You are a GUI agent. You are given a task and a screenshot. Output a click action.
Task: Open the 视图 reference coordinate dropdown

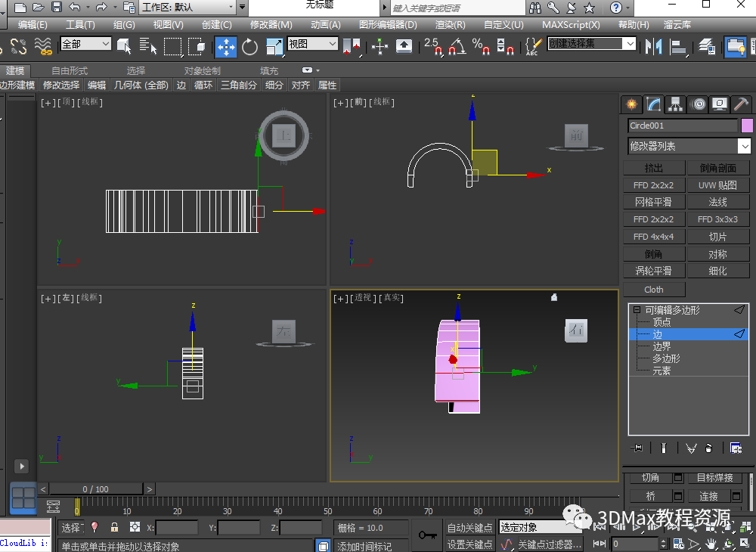pyautogui.click(x=312, y=44)
